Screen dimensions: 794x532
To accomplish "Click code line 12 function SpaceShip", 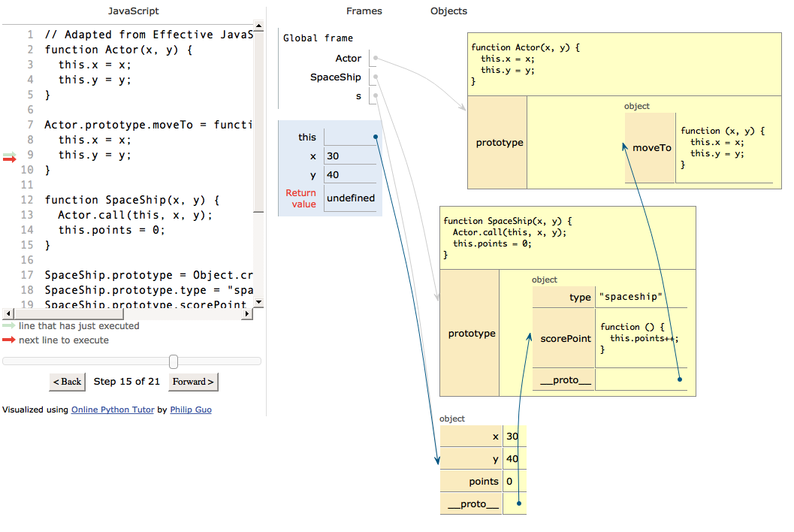I will tap(131, 200).
